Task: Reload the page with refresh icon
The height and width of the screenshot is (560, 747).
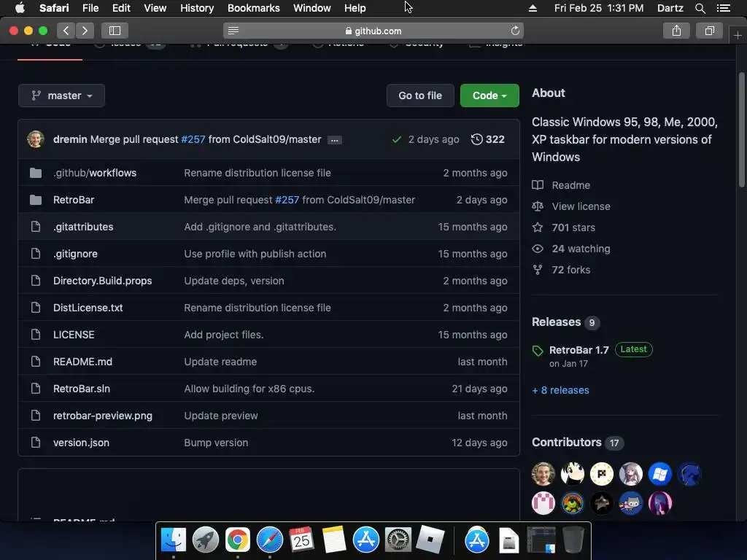Action: click(x=515, y=31)
